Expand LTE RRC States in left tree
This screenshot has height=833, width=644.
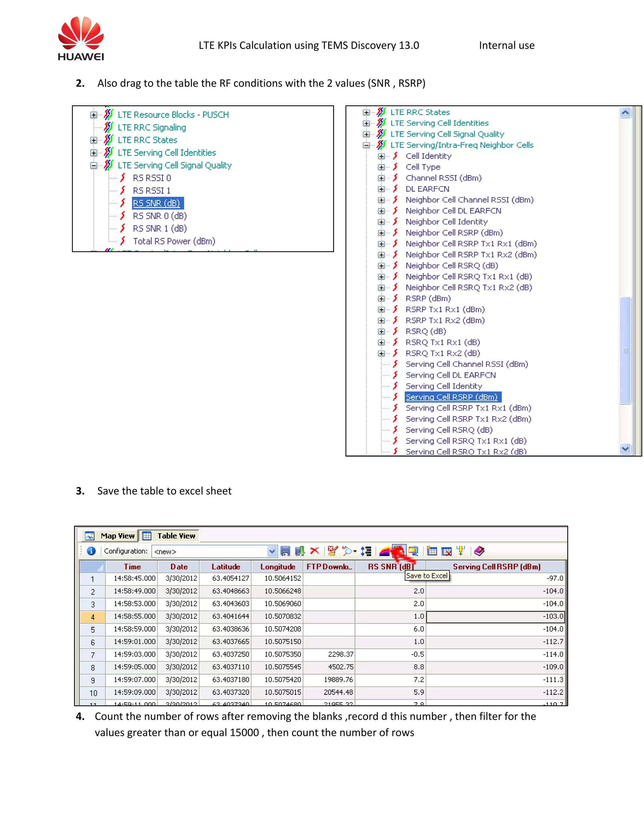click(93, 140)
